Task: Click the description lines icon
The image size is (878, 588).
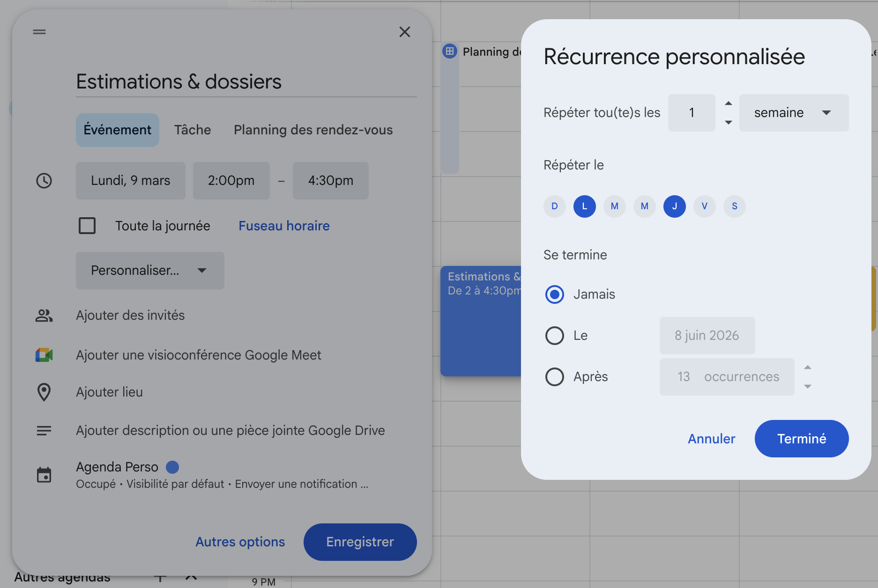Action: coord(44,431)
